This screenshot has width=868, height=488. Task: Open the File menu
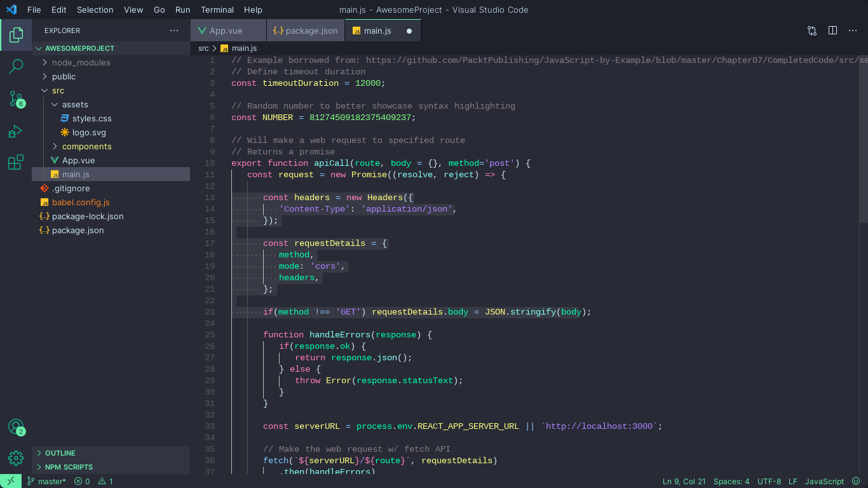34,10
